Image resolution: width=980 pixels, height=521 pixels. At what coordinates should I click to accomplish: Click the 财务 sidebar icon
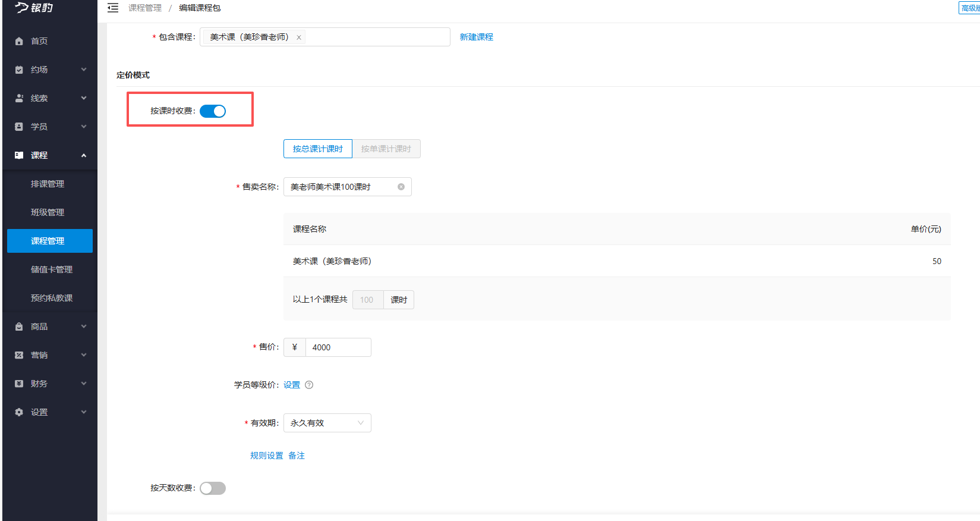(19, 384)
